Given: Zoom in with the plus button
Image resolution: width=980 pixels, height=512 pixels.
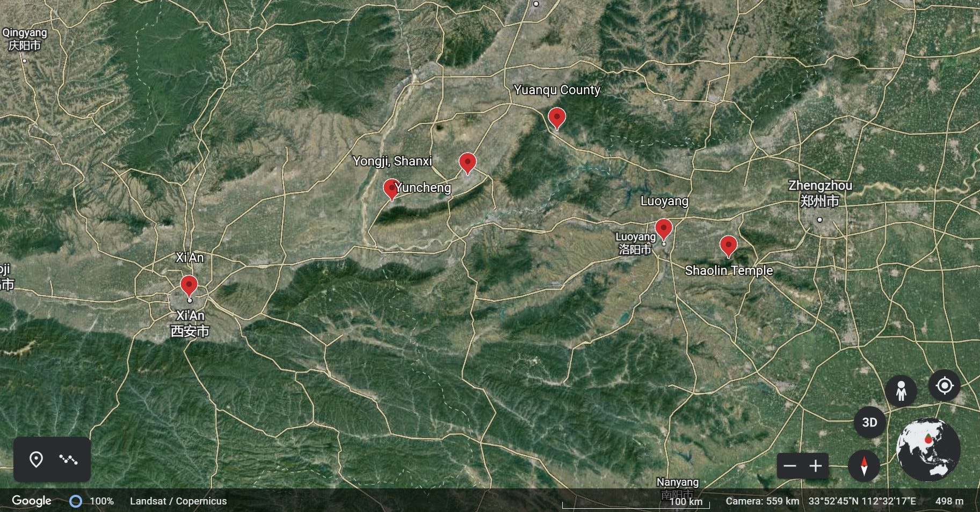Looking at the screenshot, I should tap(816, 466).
